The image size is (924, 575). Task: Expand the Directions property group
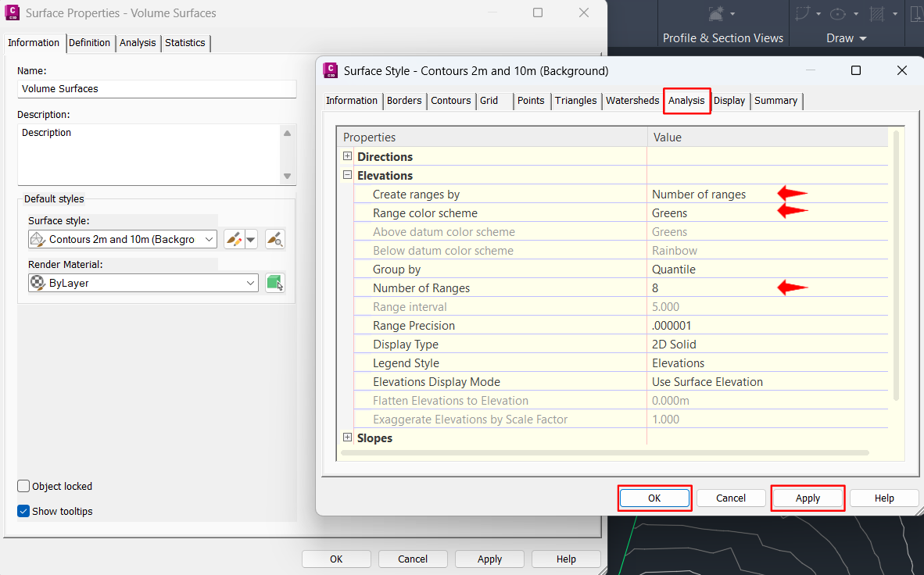pyautogui.click(x=348, y=156)
